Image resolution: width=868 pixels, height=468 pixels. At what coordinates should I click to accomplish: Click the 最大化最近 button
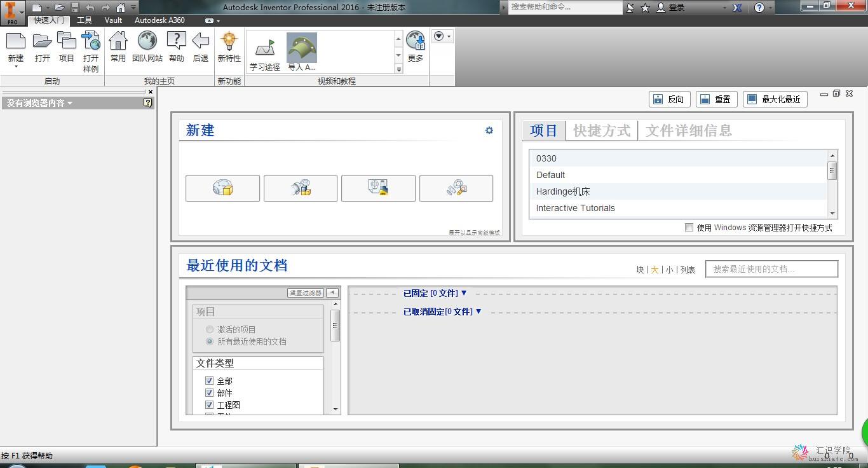click(x=775, y=99)
